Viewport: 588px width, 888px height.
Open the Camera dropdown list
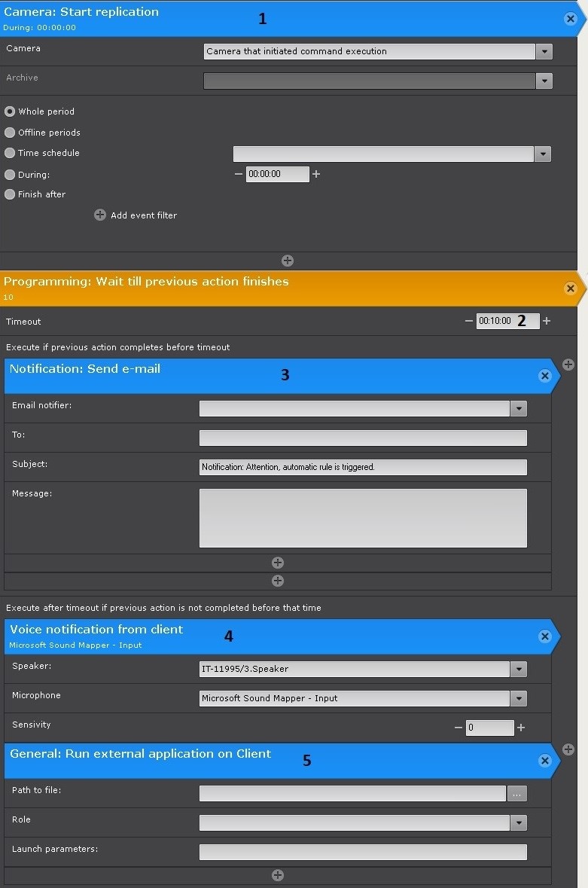tap(544, 51)
